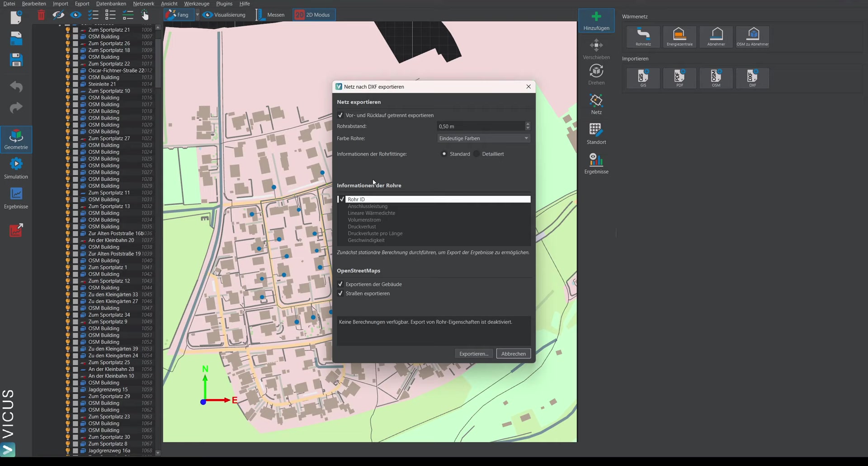Increase Rohrabstand with the spinner up arrow
This screenshot has height=466, width=868.
click(528, 124)
